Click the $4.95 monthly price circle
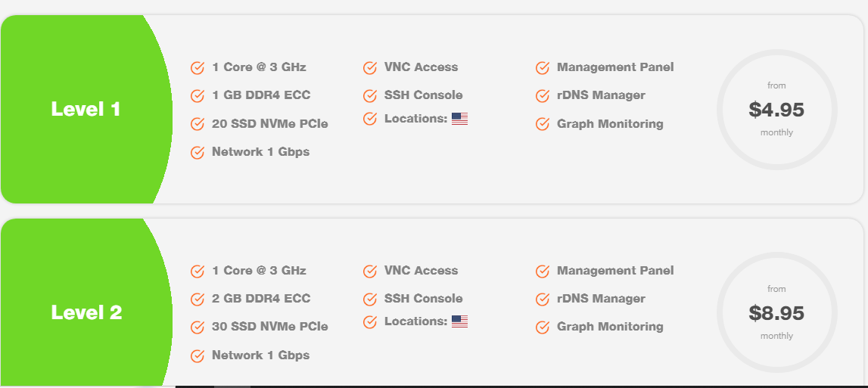Image resolution: width=868 pixels, height=388 pixels. coord(776,110)
